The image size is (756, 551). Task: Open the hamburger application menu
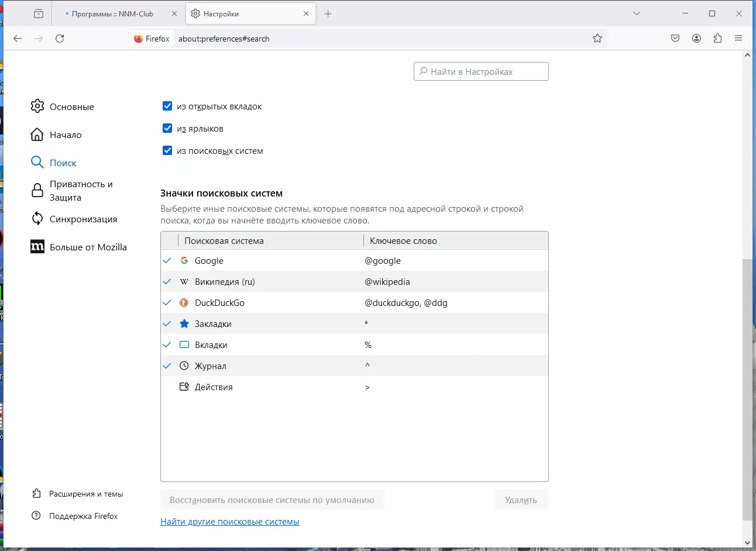pos(738,39)
